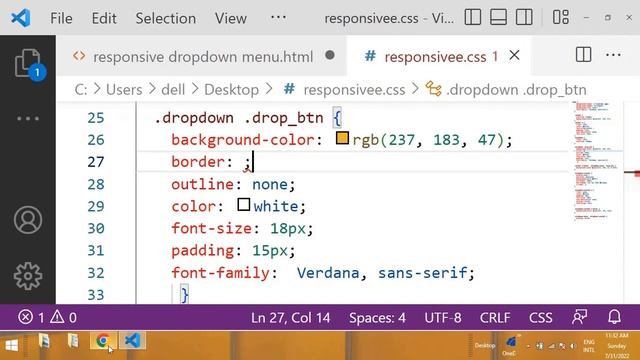Viewport: 640px width, 360px height.
Task: Open the Manage gear icon
Action: (x=28, y=276)
